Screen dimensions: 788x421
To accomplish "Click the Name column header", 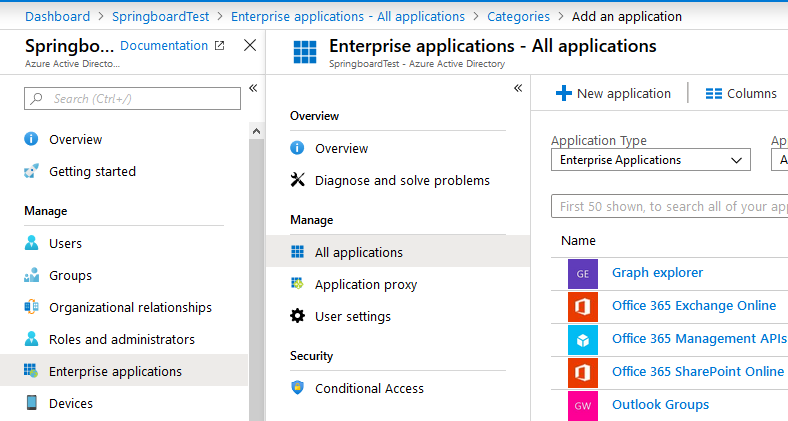I will [x=578, y=241].
